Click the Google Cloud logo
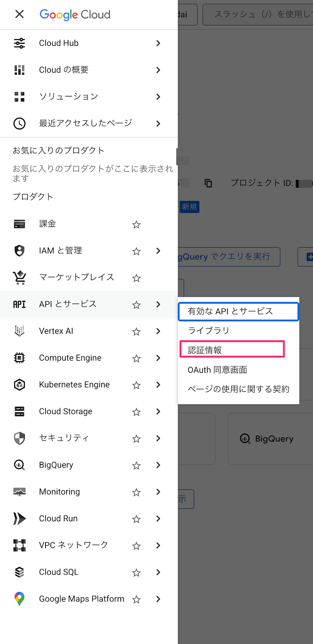Screen dimensions: 313x644 coord(75,14)
